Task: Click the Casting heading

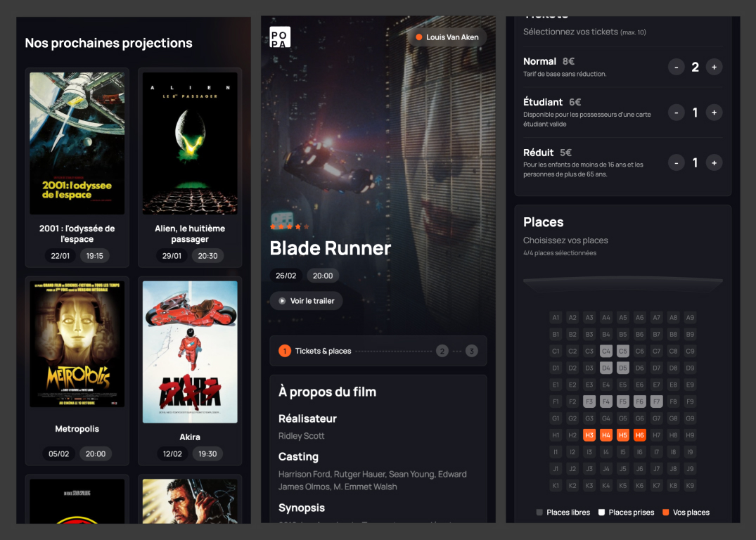Action: click(x=298, y=456)
